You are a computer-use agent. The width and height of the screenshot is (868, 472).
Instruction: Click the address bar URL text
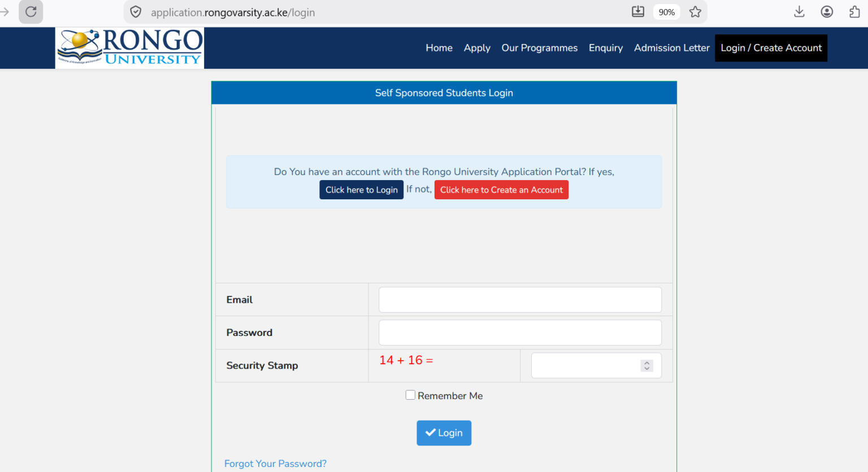[233, 12]
